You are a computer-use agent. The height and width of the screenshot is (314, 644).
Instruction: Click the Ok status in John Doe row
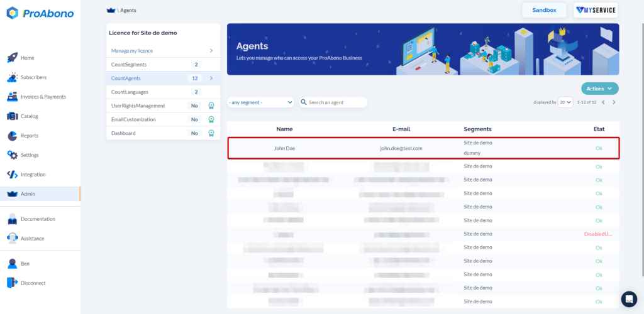click(x=599, y=148)
